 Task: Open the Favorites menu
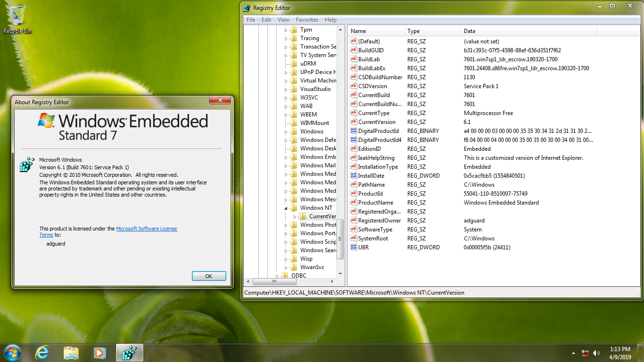pos(307,20)
